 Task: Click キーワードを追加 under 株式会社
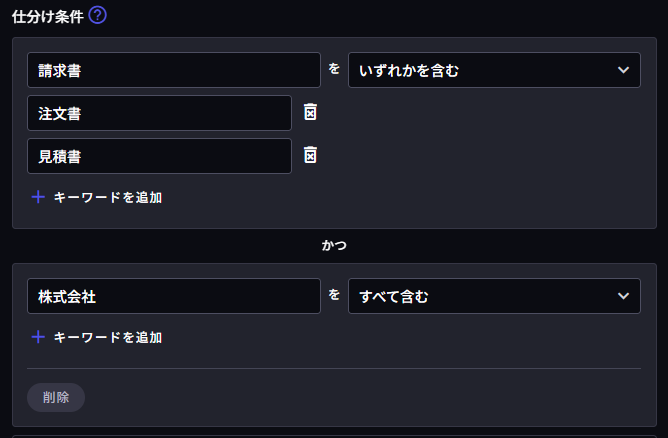point(107,337)
